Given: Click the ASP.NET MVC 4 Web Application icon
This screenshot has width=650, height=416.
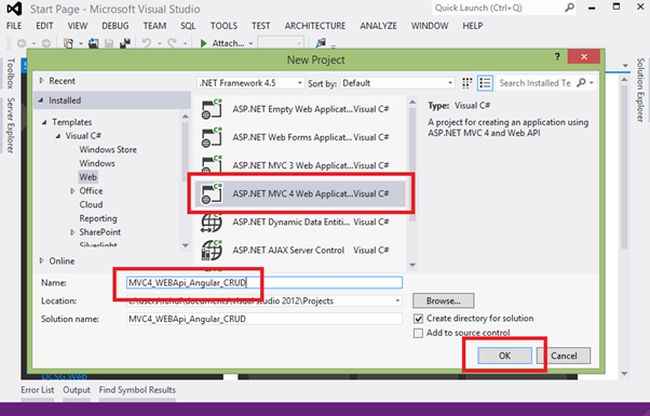Looking at the screenshot, I should click(212, 194).
